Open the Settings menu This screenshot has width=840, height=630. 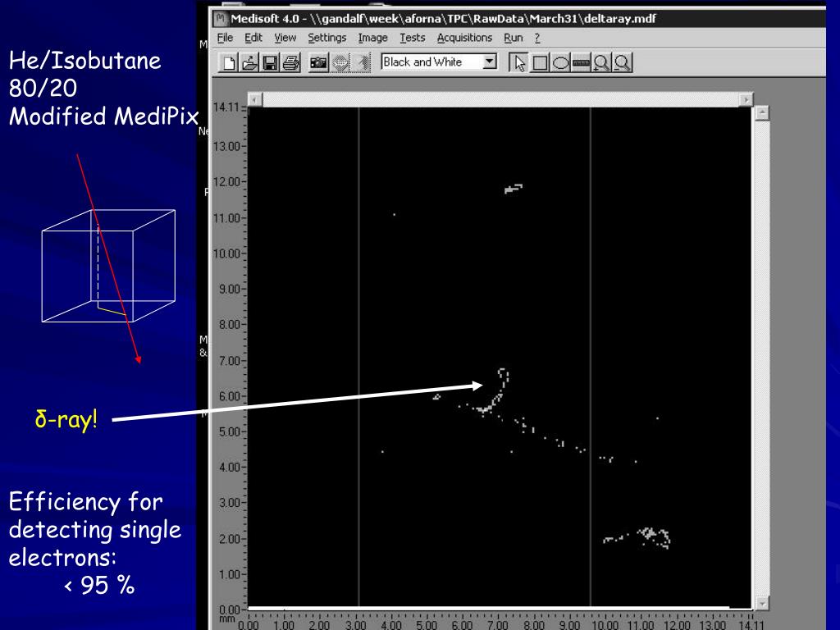[x=326, y=38]
